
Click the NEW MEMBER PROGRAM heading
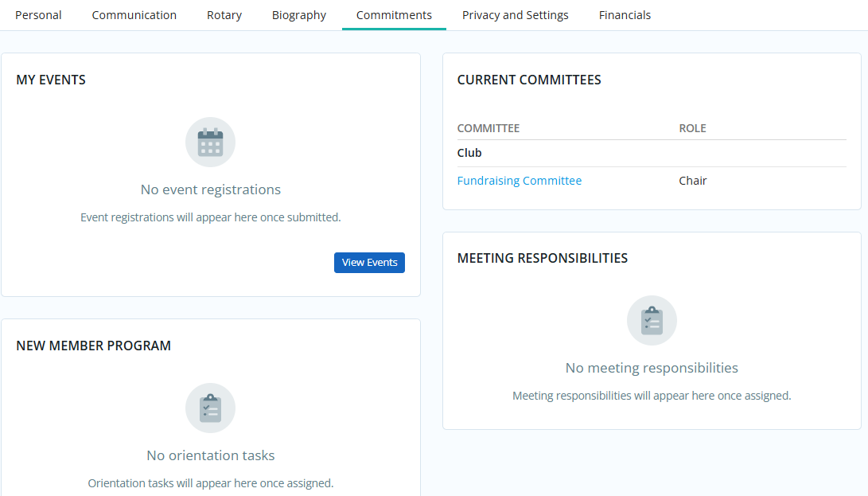pos(94,346)
